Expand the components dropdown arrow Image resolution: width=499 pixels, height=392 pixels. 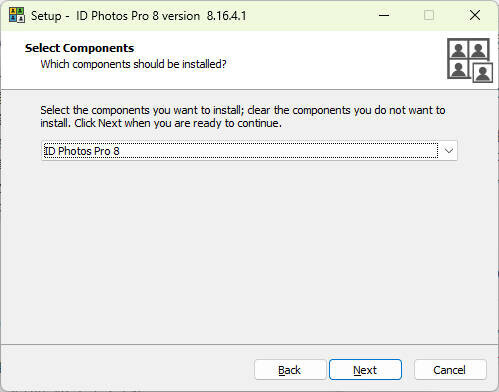449,151
